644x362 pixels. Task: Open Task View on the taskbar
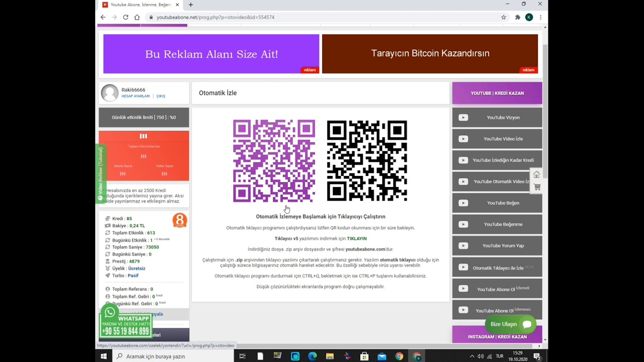(x=242, y=356)
